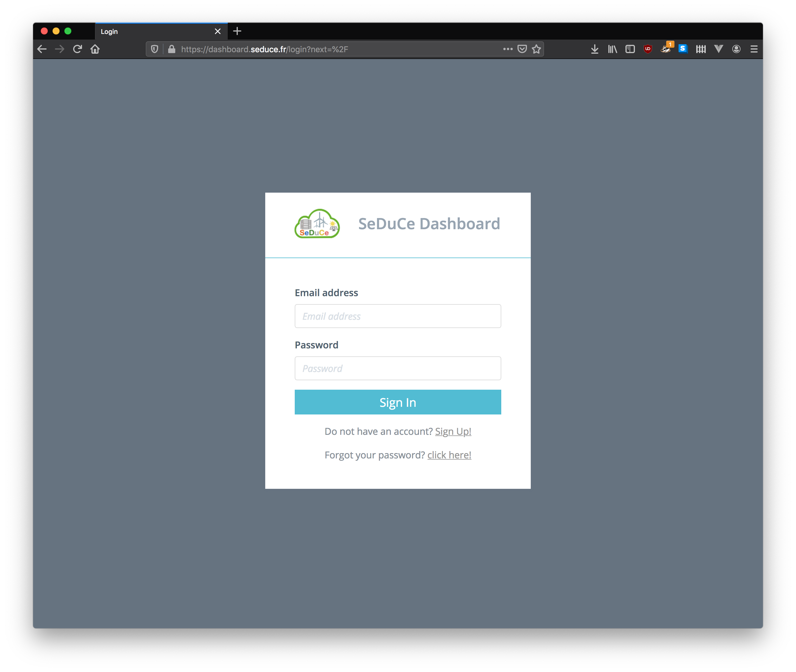This screenshot has height=672, width=796.
Task: Open the blue S extension
Action: (683, 49)
